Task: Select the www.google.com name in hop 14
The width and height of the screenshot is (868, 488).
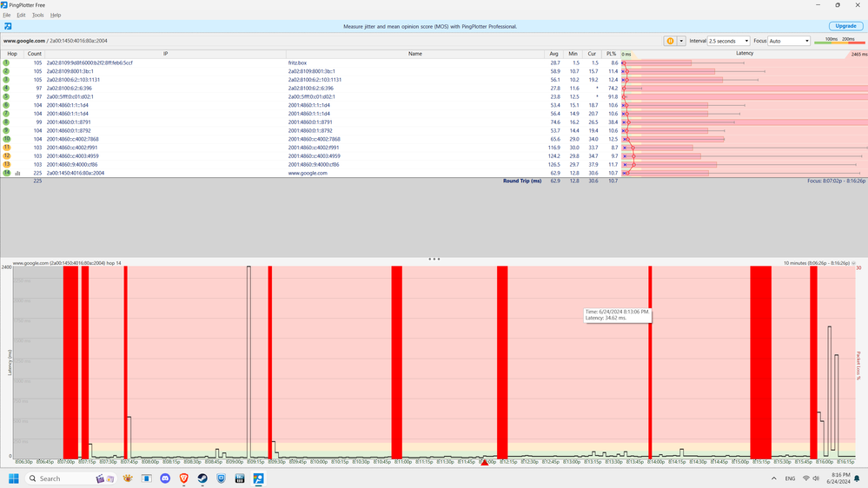Action: (308, 173)
